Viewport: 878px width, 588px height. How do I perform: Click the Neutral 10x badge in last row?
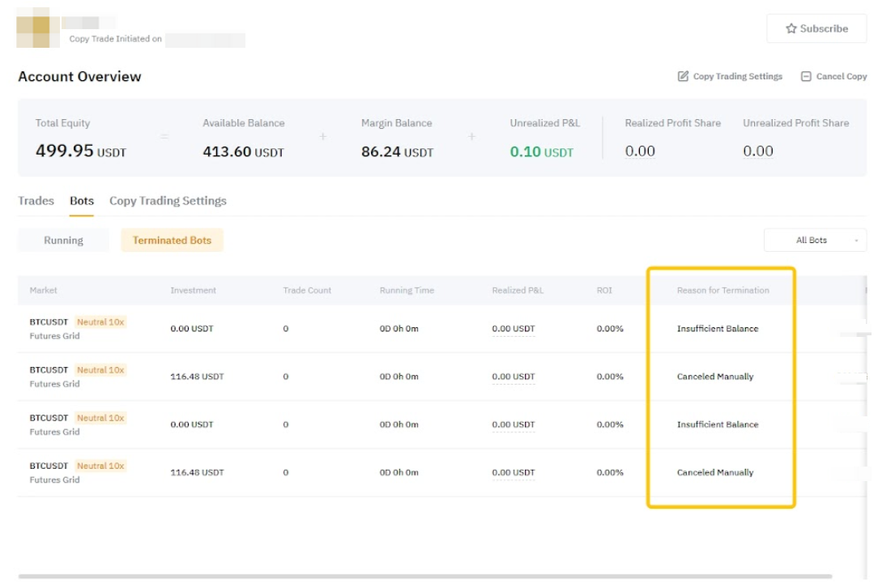(100, 466)
